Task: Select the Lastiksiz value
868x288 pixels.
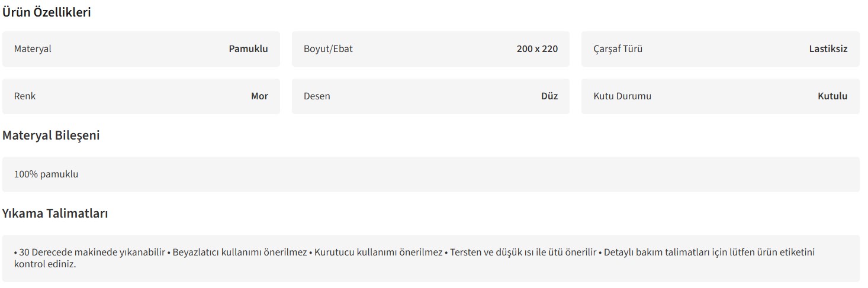Action: (x=828, y=49)
